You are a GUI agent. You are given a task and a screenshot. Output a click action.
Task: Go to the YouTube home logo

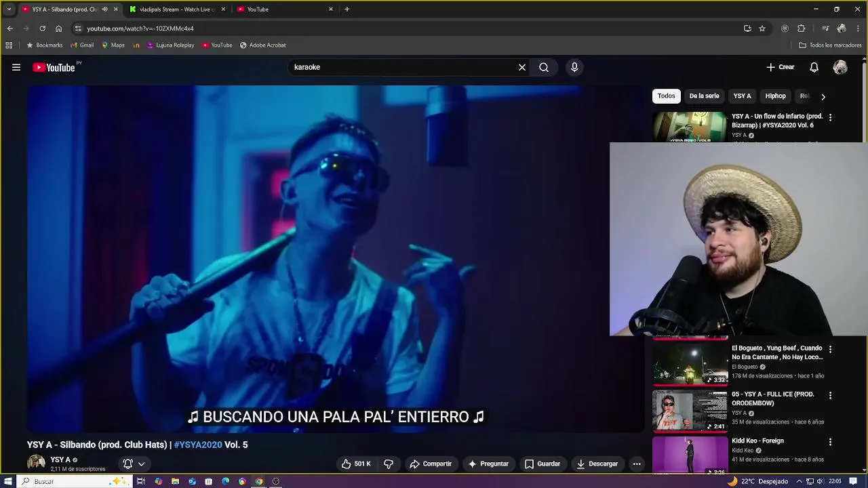coord(54,67)
